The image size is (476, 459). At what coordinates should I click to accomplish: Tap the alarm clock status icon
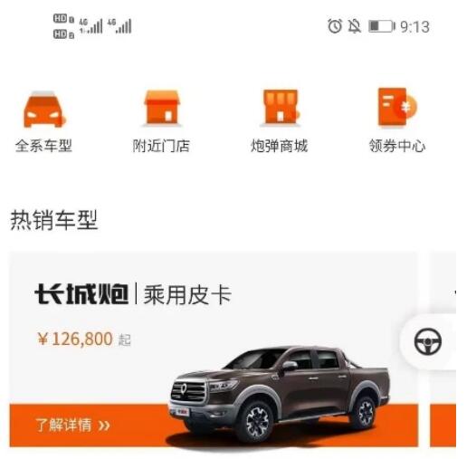(335, 26)
